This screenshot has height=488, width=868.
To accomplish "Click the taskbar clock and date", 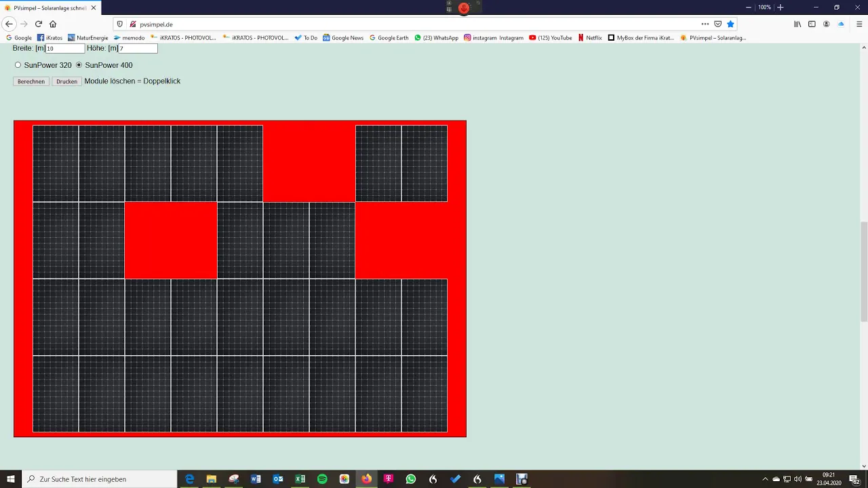I will point(829,479).
